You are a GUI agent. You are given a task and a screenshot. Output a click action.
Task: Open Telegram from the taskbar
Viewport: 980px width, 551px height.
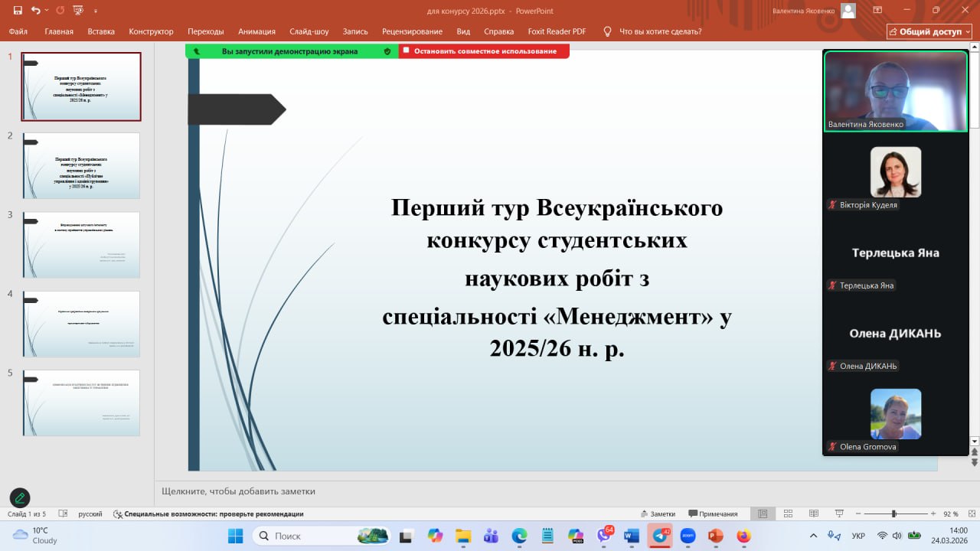pos(659,536)
